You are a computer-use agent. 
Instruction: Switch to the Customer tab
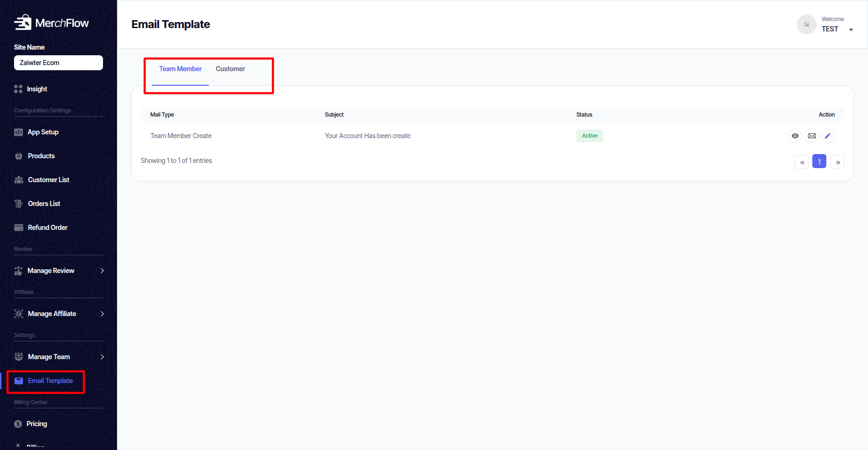pyautogui.click(x=230, y=69)
